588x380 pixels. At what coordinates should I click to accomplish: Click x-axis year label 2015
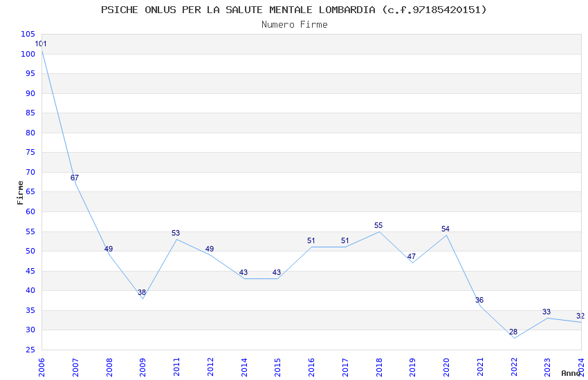pyautogui.click(x=278, y=367)
